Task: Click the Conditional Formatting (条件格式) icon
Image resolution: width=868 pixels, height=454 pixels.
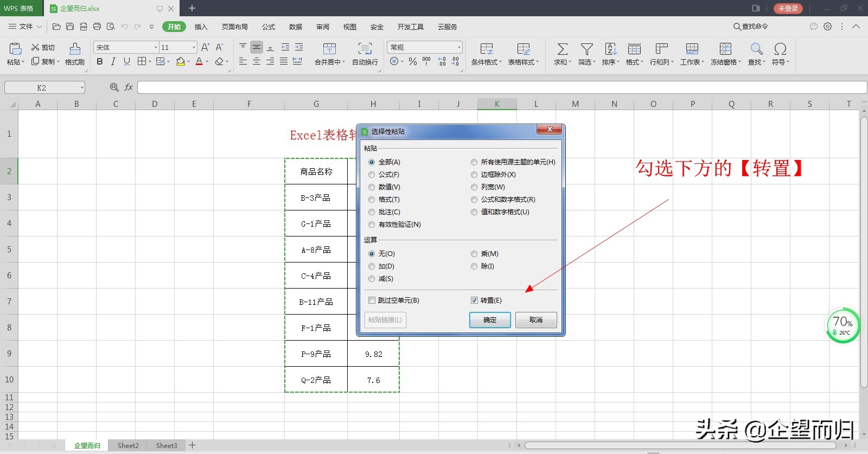Action: (x=487, y=49)
